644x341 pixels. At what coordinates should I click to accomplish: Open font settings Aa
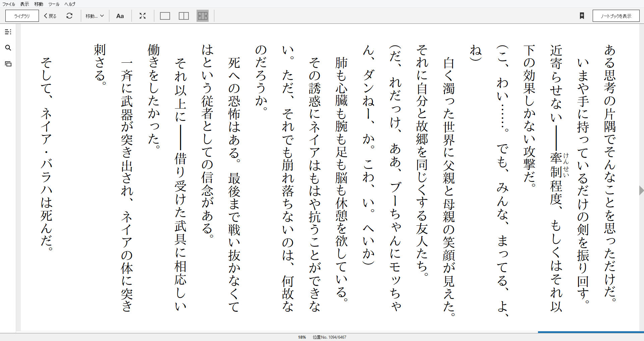pos(120,16)
